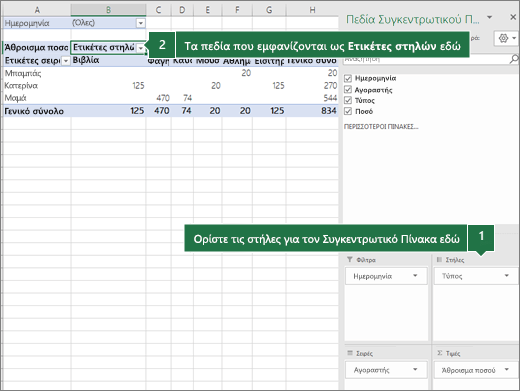The image size is (520, 391).
Task: Open the fields pane options dropdown arrow
Action: pos(489,17)
